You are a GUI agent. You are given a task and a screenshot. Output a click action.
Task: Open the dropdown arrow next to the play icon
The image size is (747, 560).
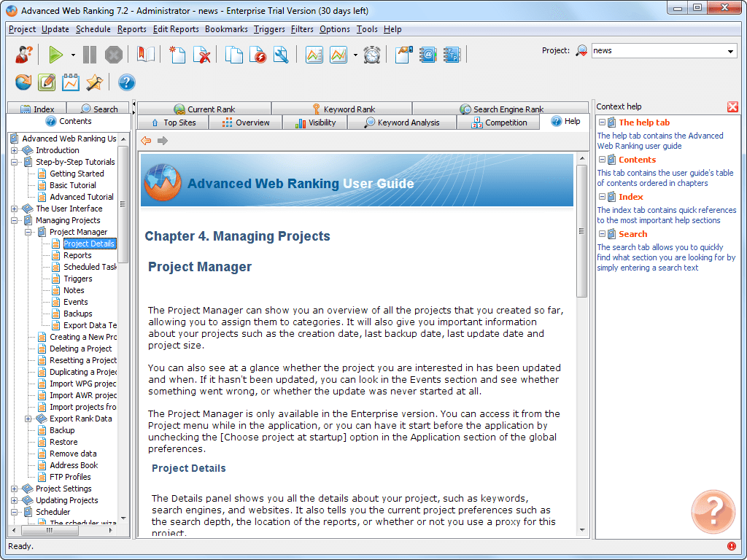(73, 55)
